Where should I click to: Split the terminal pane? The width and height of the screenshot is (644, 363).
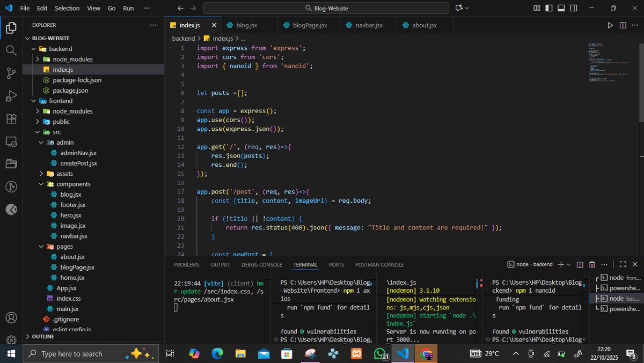580,264
